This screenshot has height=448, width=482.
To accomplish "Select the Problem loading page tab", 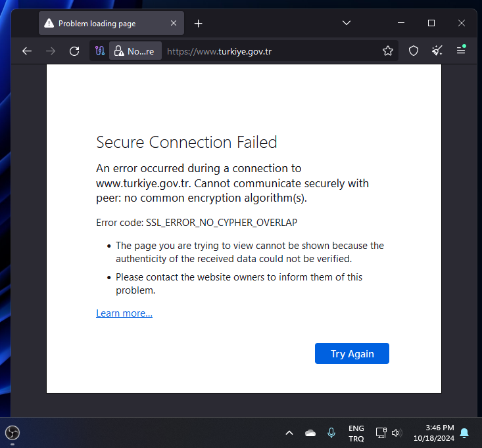I will 99,24.
